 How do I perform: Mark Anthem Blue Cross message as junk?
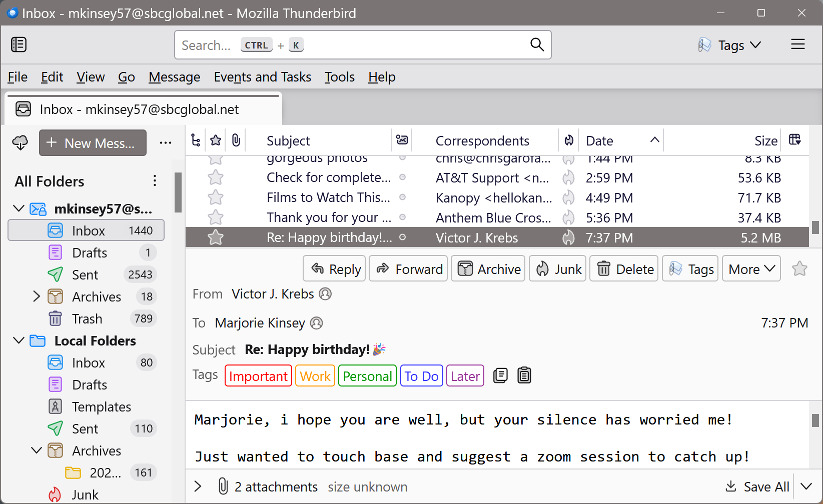568,217
